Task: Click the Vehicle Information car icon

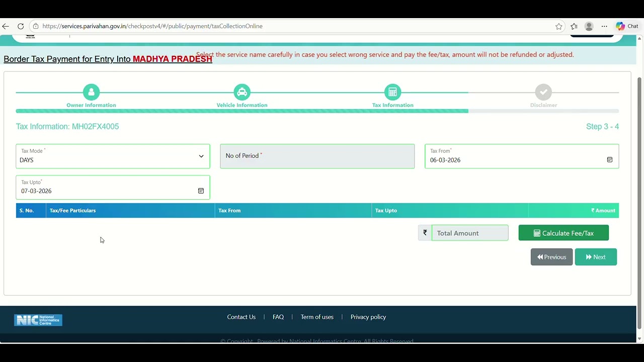Action: 242,92
